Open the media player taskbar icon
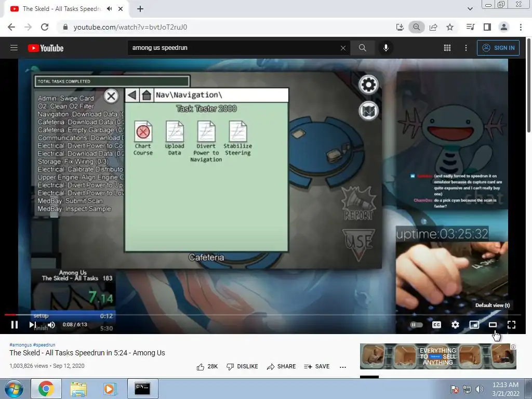532x399 pixels. (x=110, y=389)
